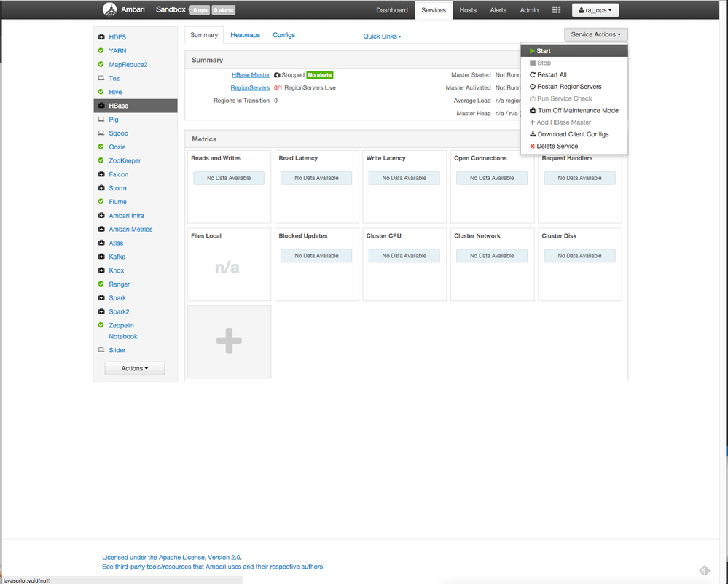The image size is (728, 584).
Task: Click the Cluster Disk metric widget
Action: tap(580, 265)
